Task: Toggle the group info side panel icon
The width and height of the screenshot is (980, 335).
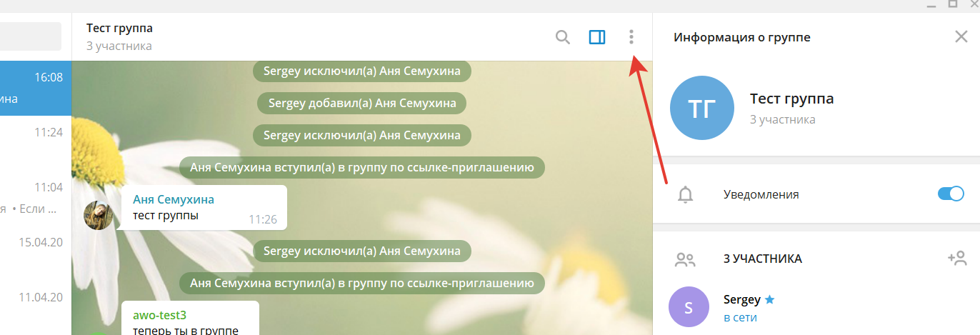Action: pos(597,37)
